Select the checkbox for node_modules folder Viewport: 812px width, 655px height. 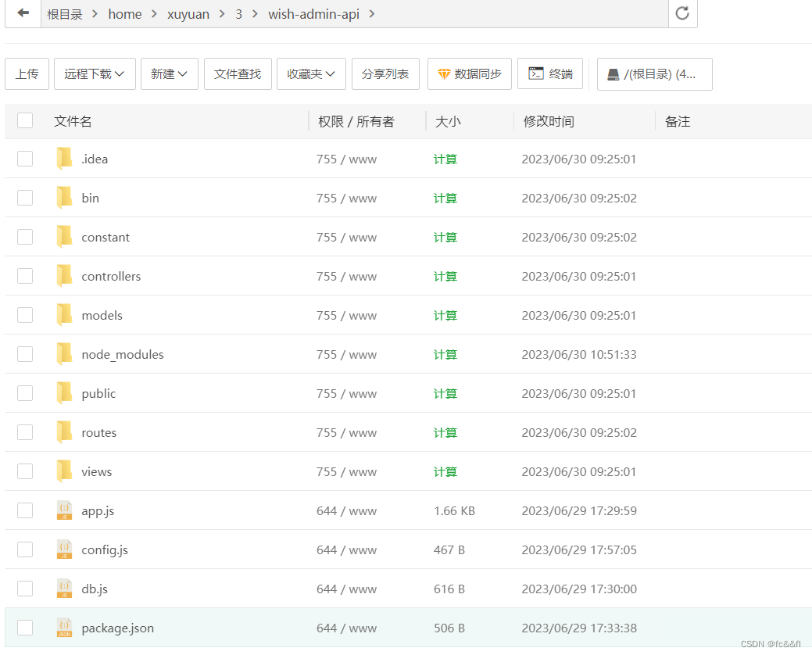click(24, 353)
